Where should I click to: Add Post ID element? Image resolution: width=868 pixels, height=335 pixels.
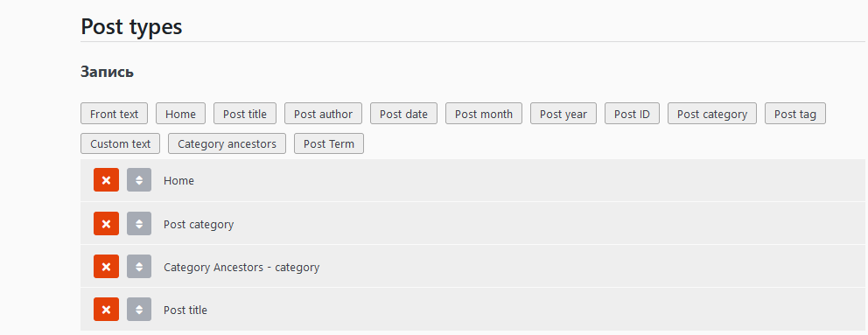coord(632,114)
